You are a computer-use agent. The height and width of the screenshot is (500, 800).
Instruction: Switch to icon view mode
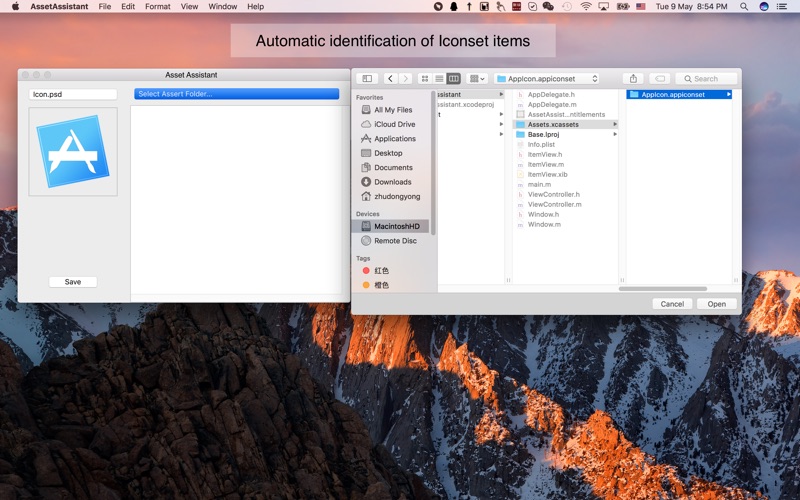tap(425, 78)
